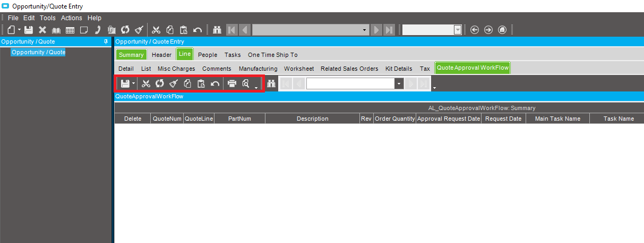The width and height of the screenshot is (644, 243).
Task: Click the New document icon in main toolbar
Action: pos(11,30)
